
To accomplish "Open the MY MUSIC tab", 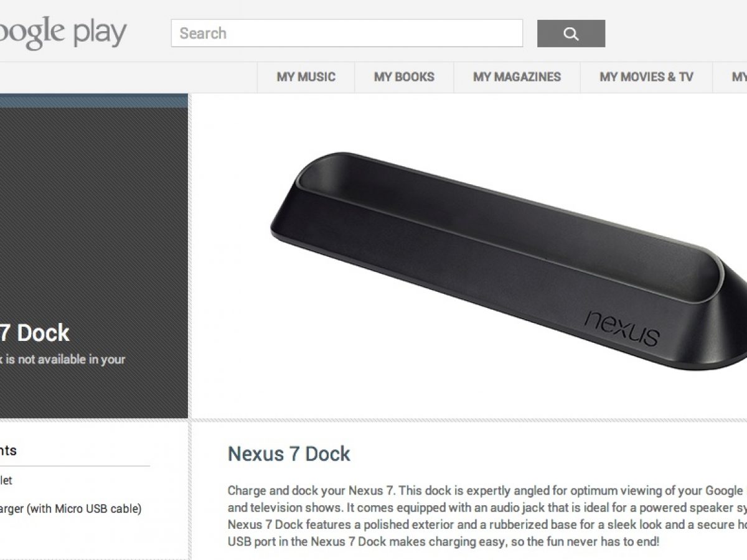I will [306, 77].
